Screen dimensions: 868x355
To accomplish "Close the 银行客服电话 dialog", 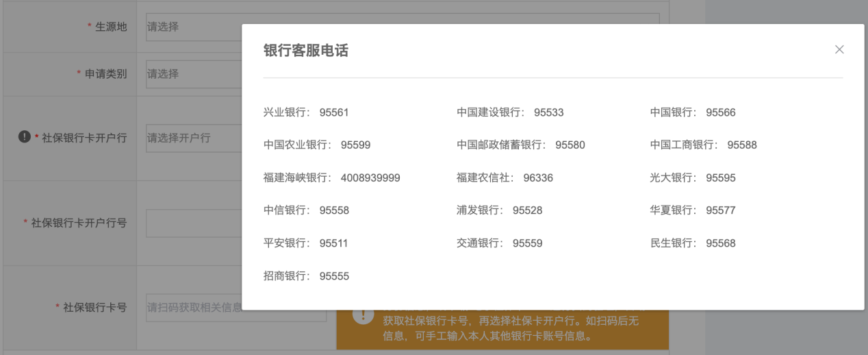I will click(839, 49).
